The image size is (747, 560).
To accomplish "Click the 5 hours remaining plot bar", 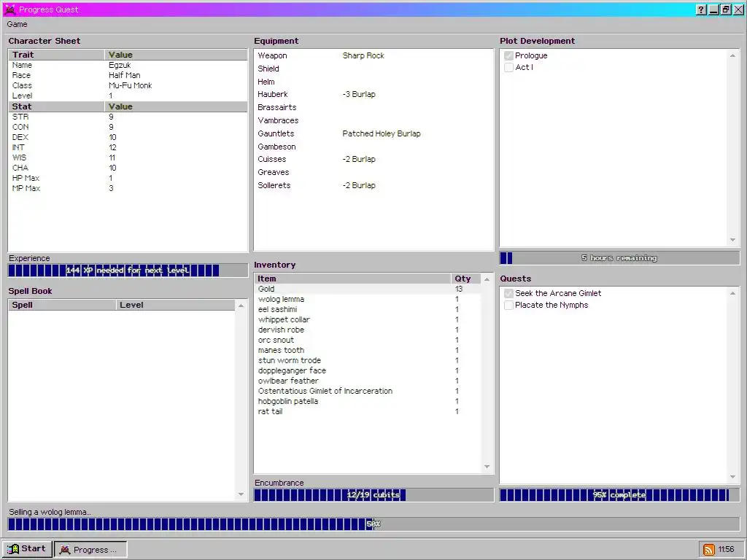I will pyautogui.click(x=619, y=258).
